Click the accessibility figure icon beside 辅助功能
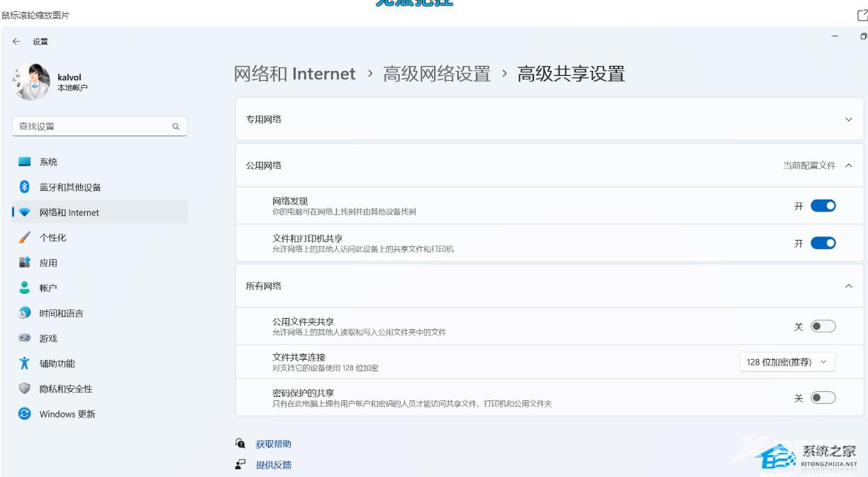Image resolution: width=868 pixels, height=477 pixels. (25, 363)
